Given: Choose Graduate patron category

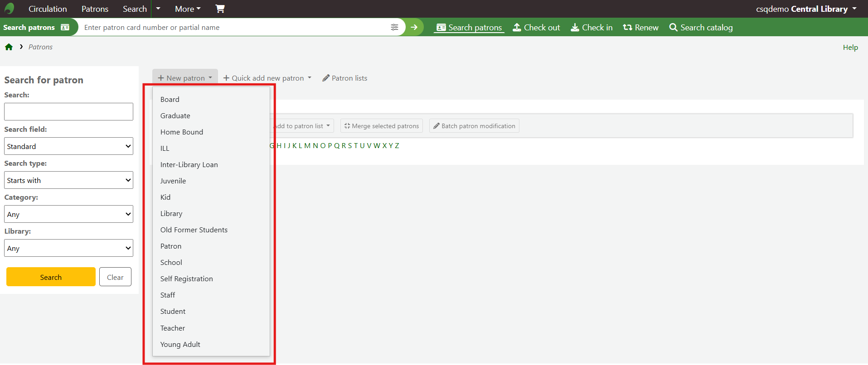Looking at the screenshot, I should tap(211, 115).
